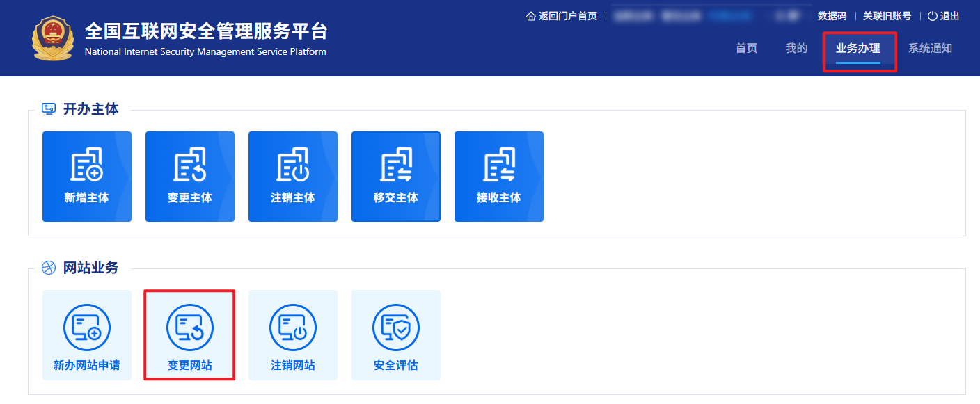
Task: Log out with 退出
Action: click(x=944, y=16)
